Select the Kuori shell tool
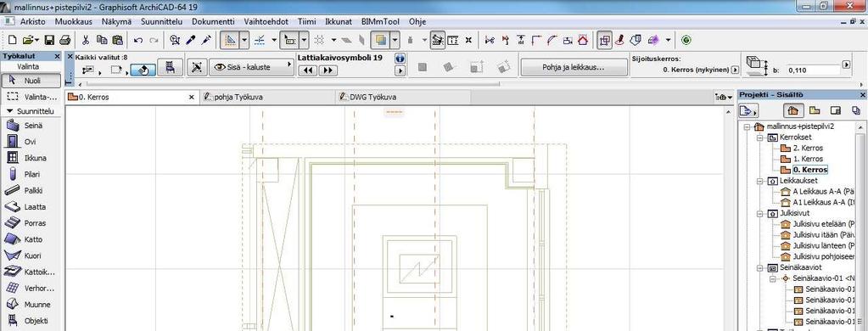Screen dimensions: 868x331 (x=30, y=255)
